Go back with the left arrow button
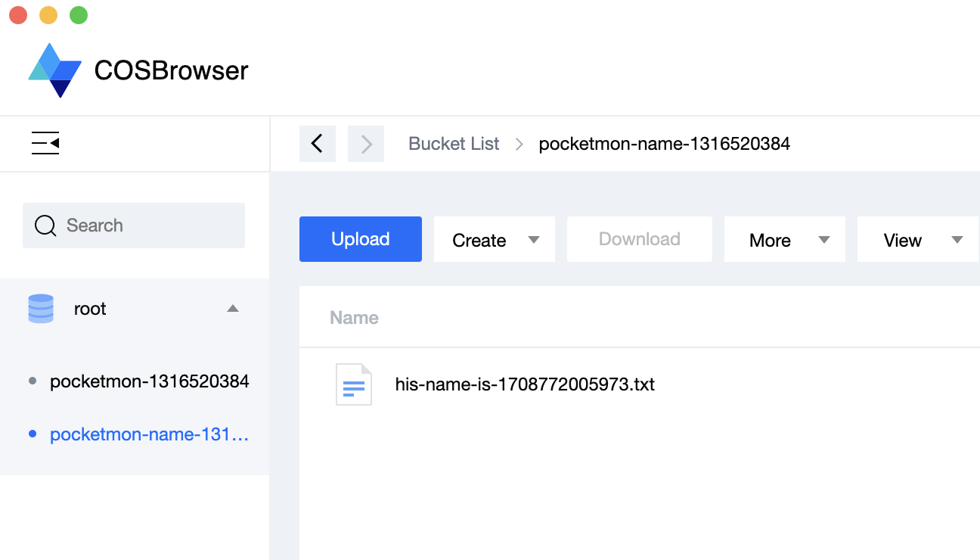Viewport: 980px width, 560px height. 318,144
